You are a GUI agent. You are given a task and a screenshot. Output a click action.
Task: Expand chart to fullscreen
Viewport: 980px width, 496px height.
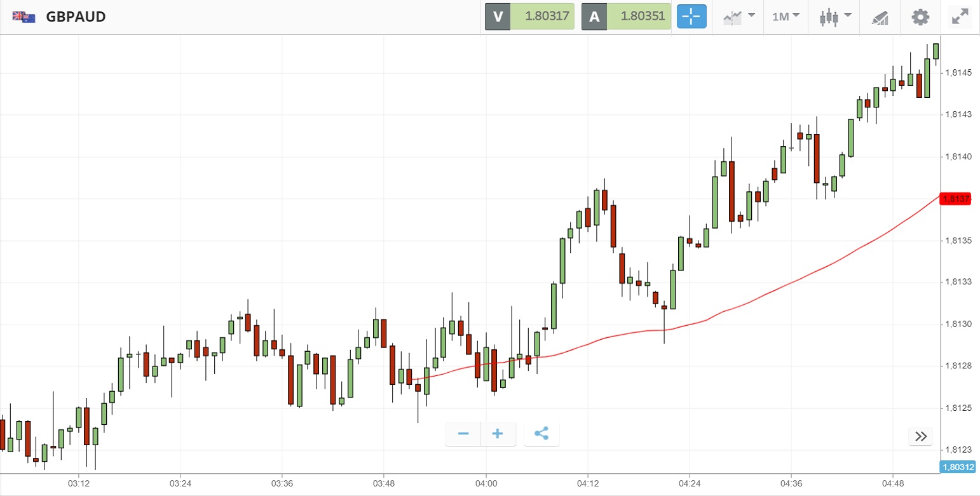(x=959, y=17)
